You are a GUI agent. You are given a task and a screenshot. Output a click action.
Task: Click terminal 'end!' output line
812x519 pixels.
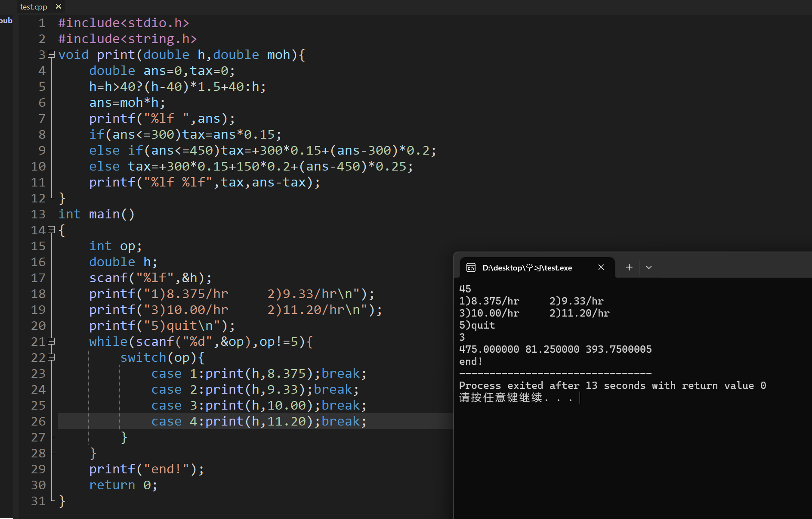tap(471, 361)
